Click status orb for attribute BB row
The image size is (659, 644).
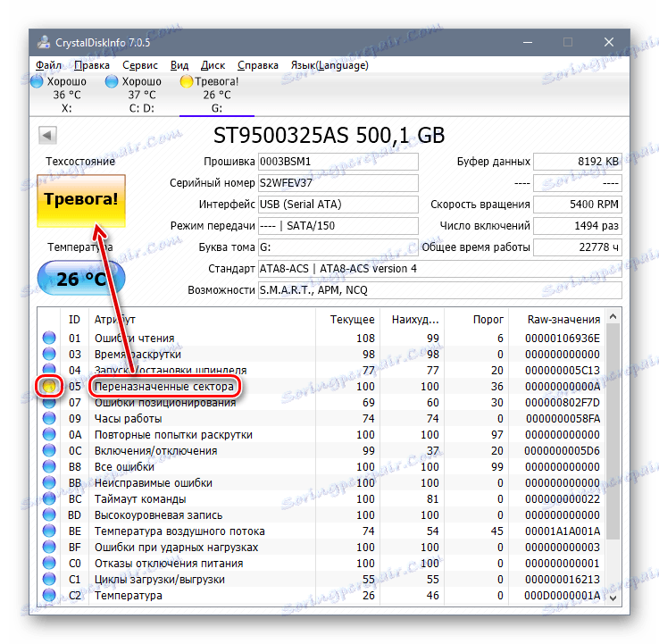pyautogui.click(x=49, y=482)
